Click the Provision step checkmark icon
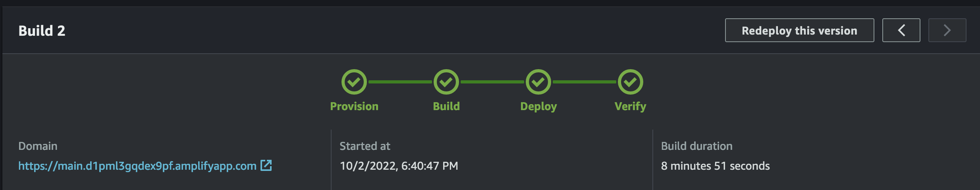The width and height of the screenshot is (980, 190). pos(354,82)
